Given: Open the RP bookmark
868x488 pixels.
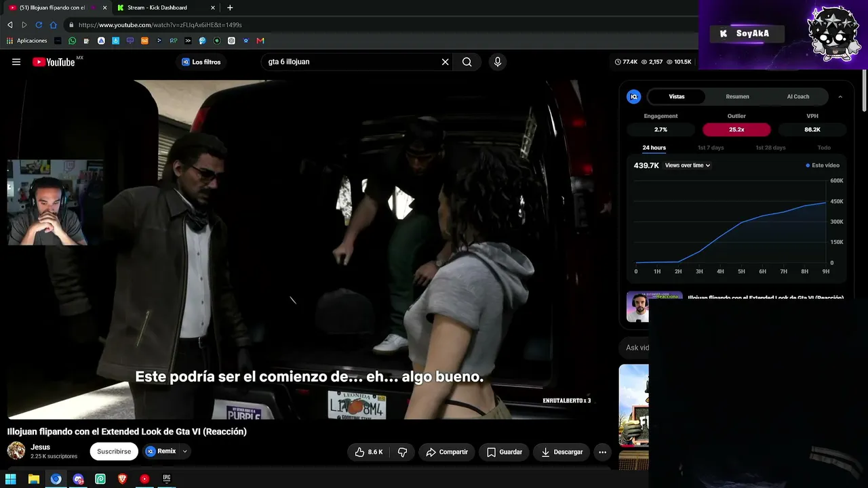Looking at the screenshot, I should (174, 41).
